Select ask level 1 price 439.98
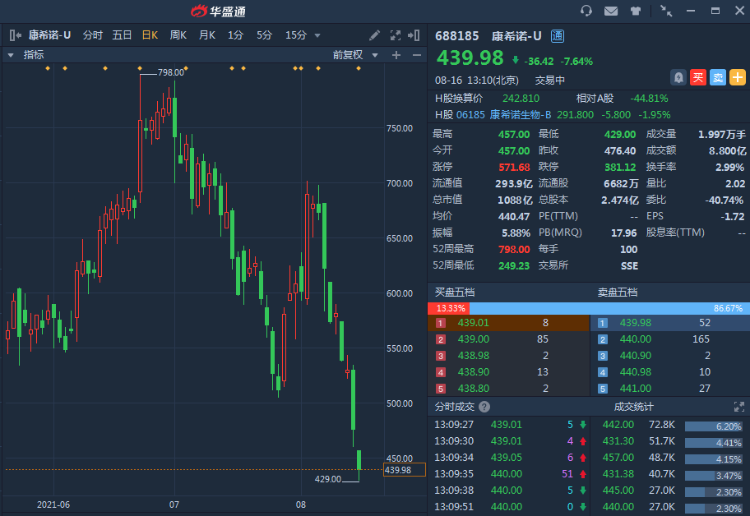Screen dimensions: 750x516 [x=635, y=323]
